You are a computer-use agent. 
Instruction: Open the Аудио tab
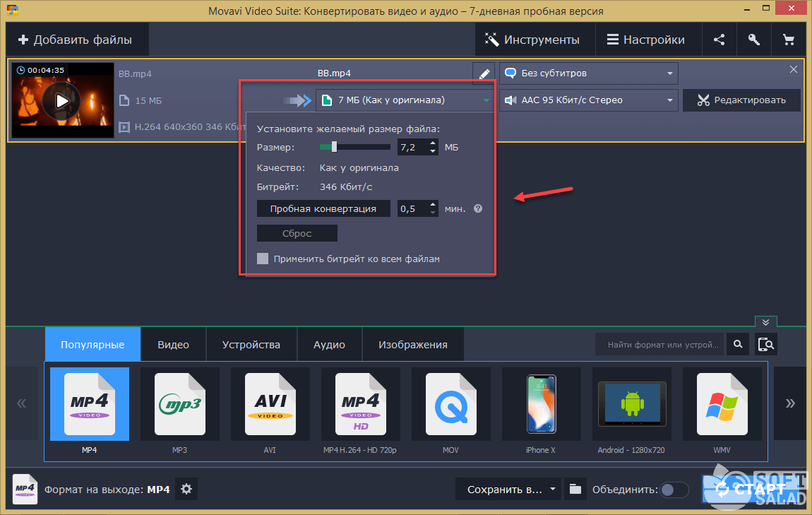329,345
